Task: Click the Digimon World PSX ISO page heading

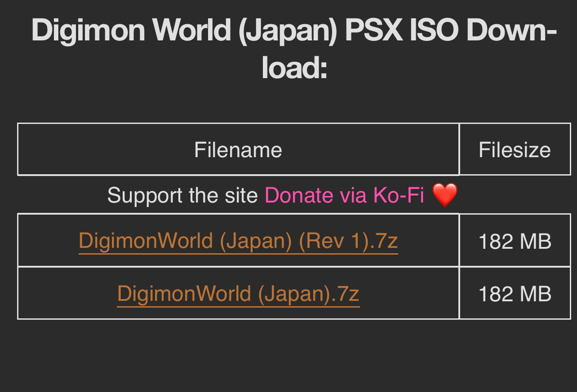Action: tap(294, 48)
